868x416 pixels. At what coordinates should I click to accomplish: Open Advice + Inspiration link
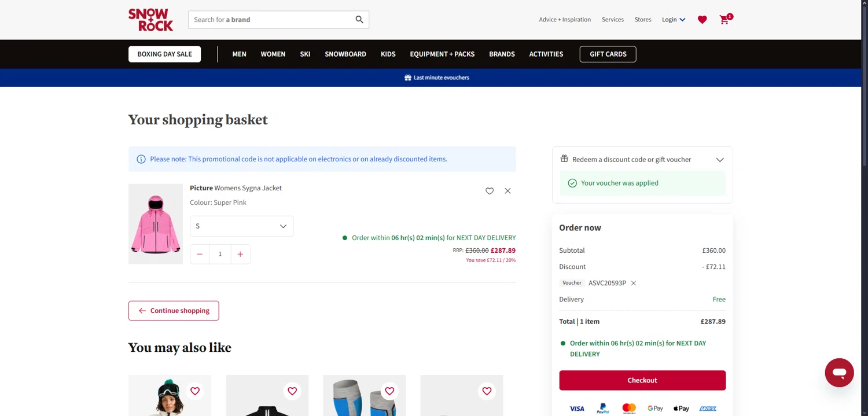[x=565, y=20]
